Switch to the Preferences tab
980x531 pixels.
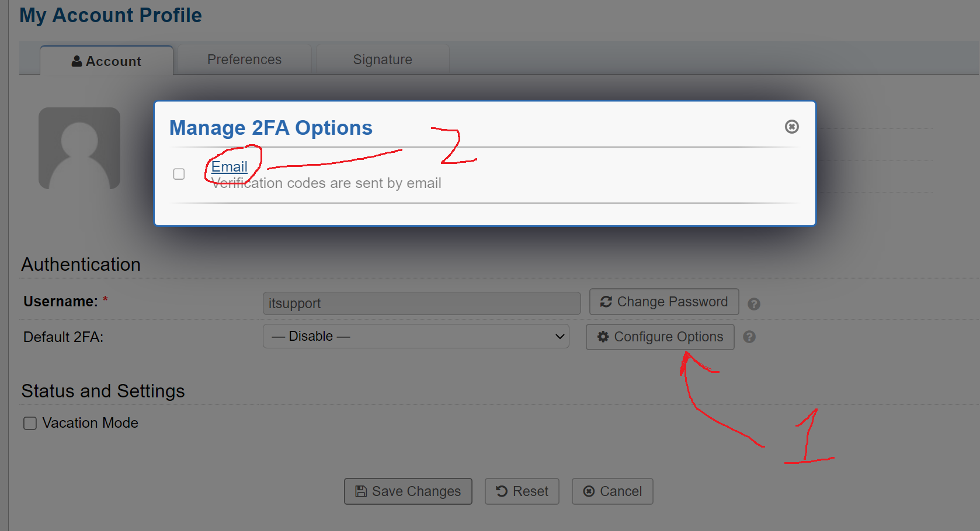coord(244,59)
